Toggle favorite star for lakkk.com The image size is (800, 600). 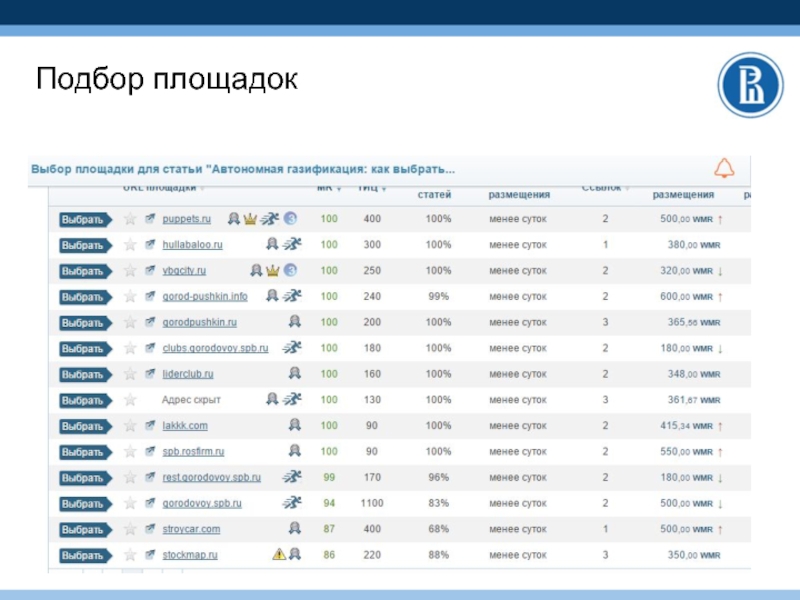tap(130, 426)
